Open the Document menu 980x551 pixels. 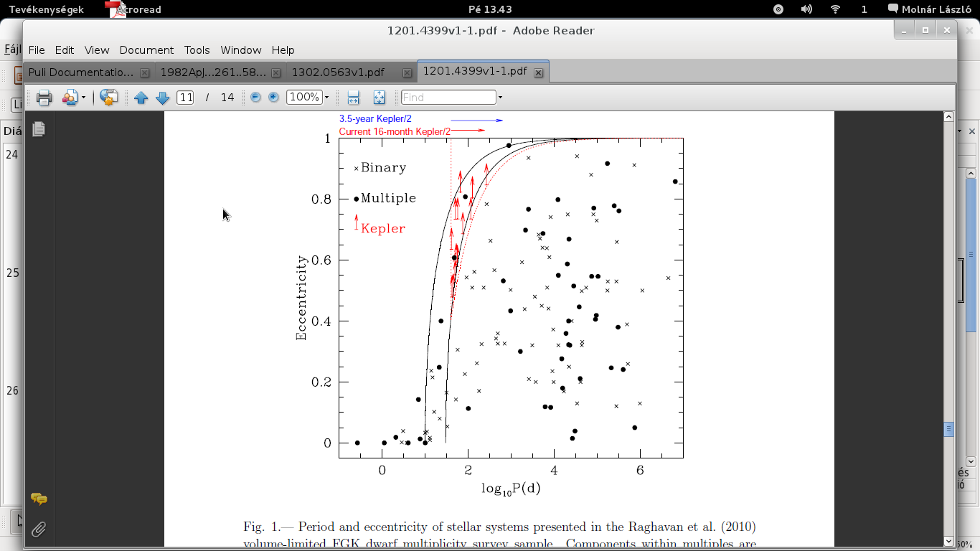coord(146,50)
